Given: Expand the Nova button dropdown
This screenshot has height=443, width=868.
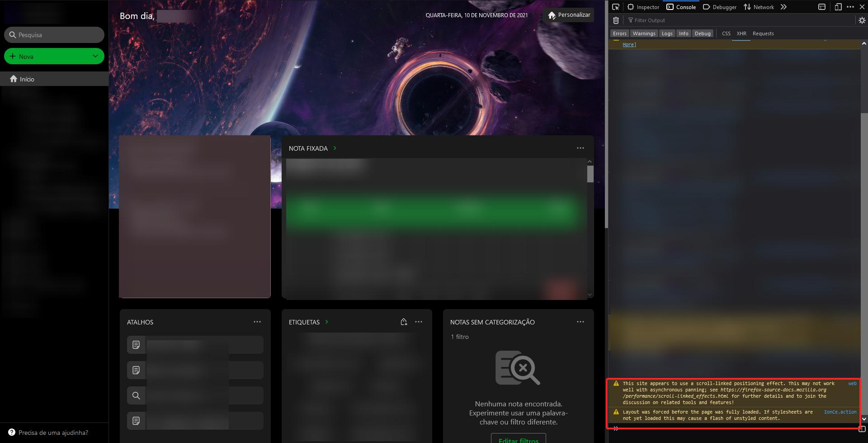Looking at the screenshot, I should pos(95,56).
